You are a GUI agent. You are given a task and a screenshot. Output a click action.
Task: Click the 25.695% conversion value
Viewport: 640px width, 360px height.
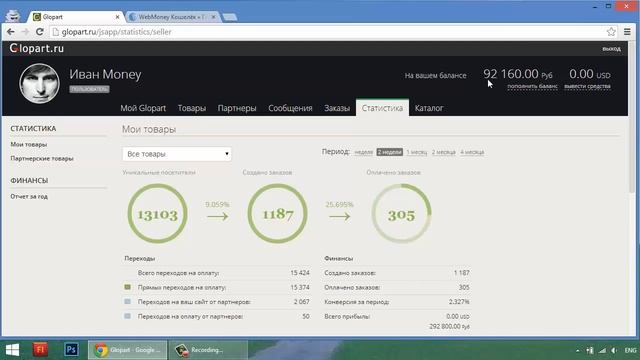[x=339, y=204]
